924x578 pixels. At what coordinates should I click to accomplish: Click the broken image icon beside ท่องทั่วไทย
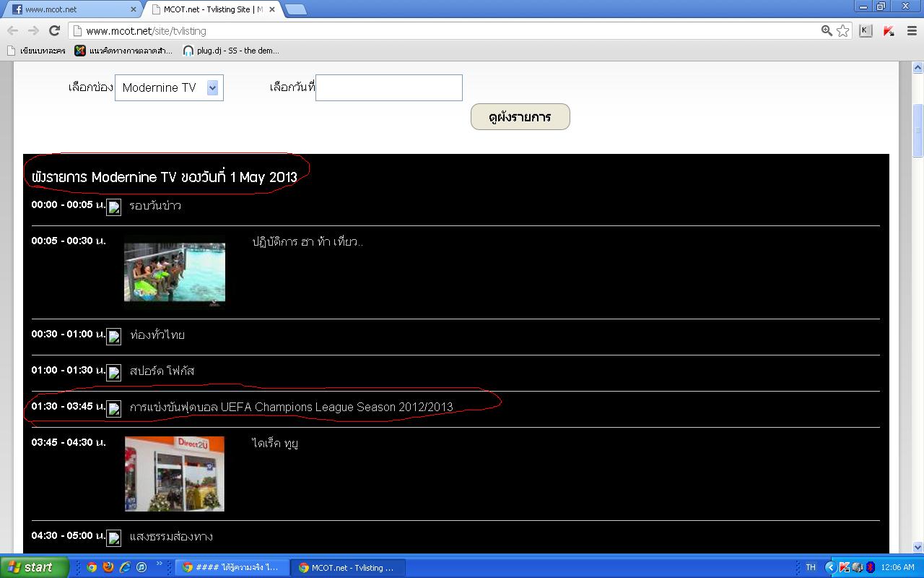click(x=113, y=337)
